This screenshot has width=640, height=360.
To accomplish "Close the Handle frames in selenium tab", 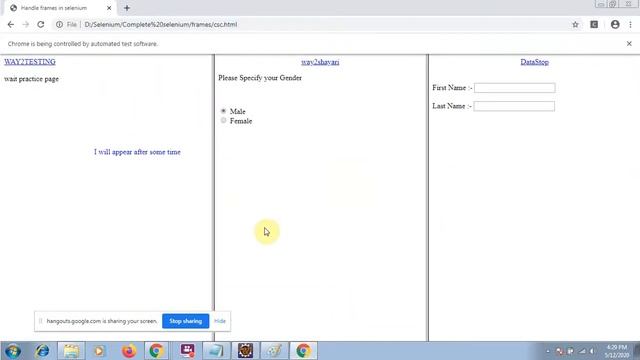I will [109, 8].
